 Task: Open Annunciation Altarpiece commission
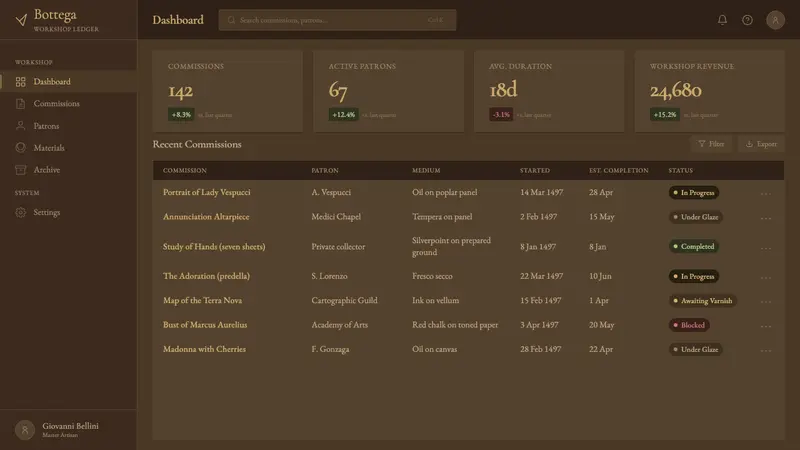[x=206, y=217]
